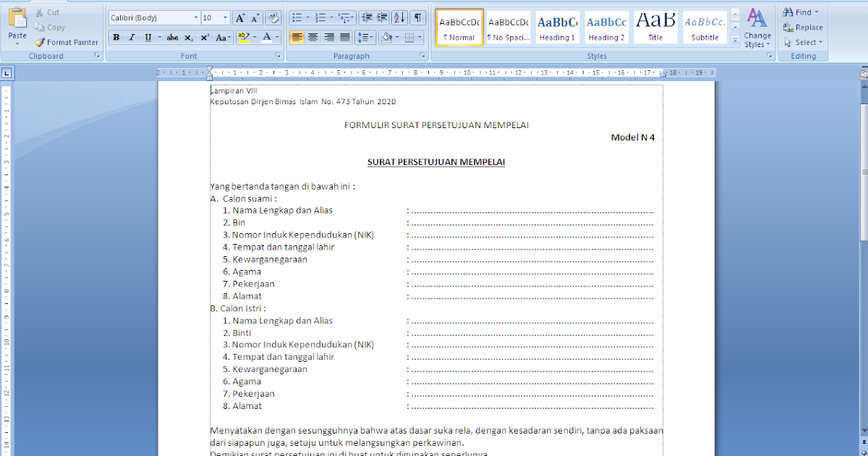Toggle Bold formatting
Viewport: 868px width, 456px height.
[x=116, y=37]
